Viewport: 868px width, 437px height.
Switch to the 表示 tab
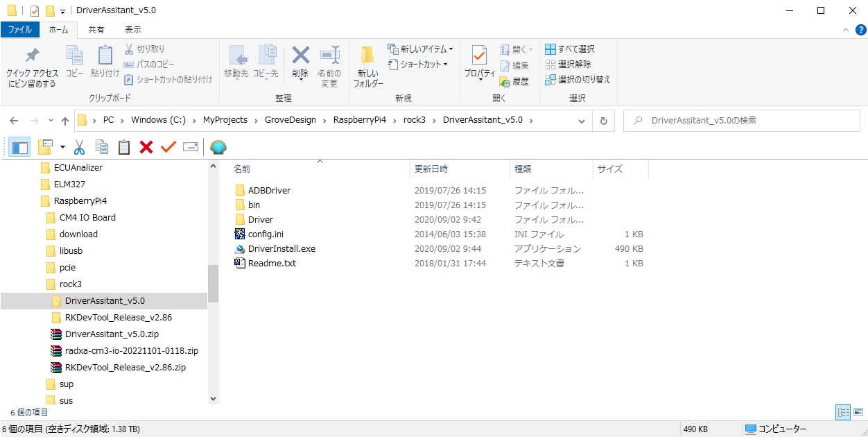(133, 30)
